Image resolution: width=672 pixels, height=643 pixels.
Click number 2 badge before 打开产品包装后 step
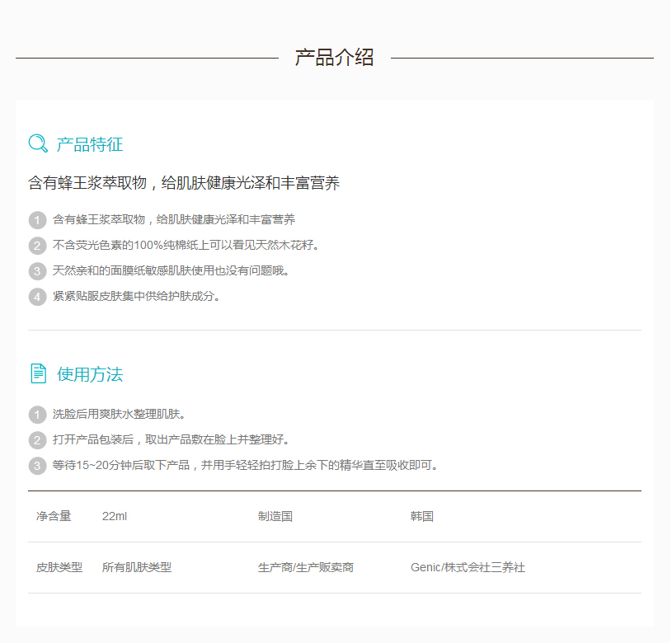(37, 440)
